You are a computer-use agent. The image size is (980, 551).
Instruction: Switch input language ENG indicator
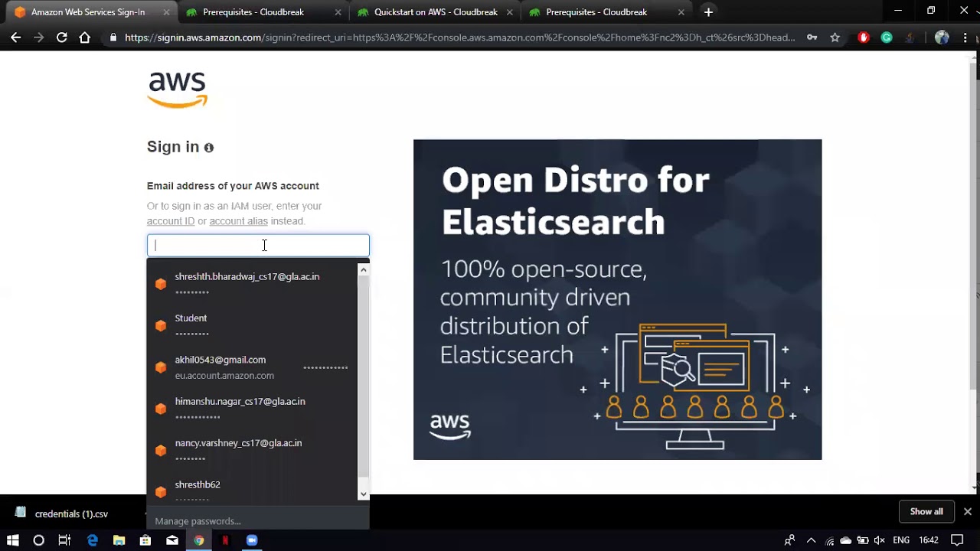(901, 540)
